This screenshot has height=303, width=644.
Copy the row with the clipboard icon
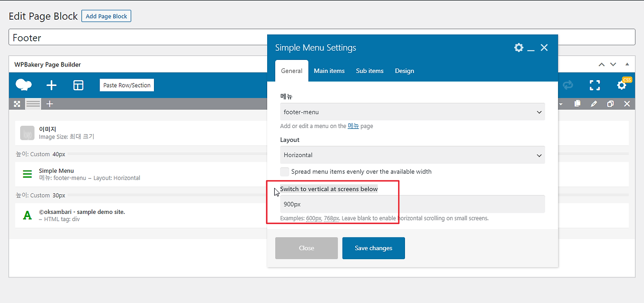(x=578, y=104)
